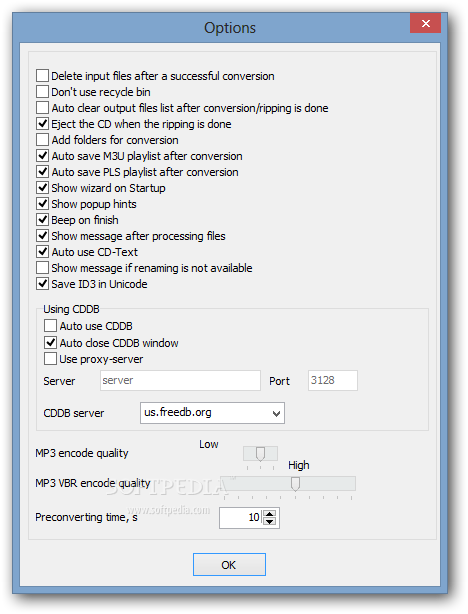Enable Use proxy-server option
The image size is (468, 614).
coord(50,359)
